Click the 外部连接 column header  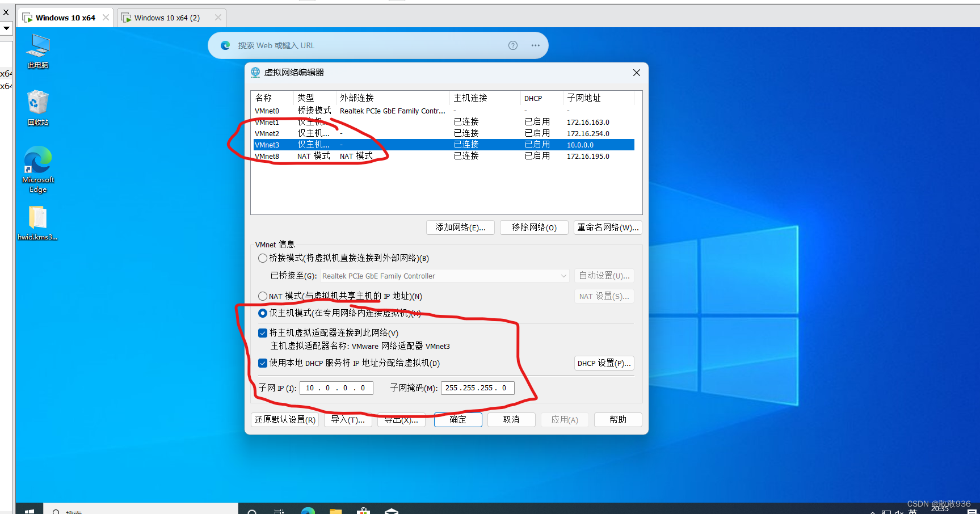[x=393, y=98]
